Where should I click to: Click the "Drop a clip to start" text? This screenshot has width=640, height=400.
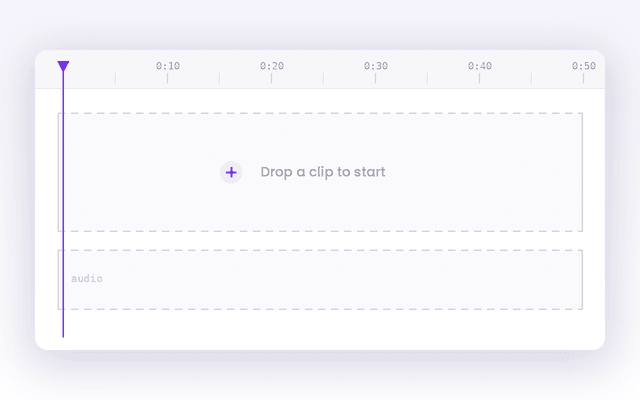(x=323, y=172)
